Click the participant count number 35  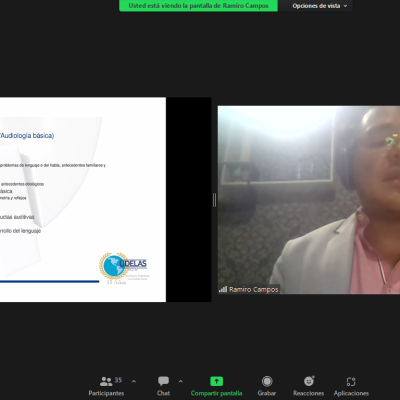[118, 380]
